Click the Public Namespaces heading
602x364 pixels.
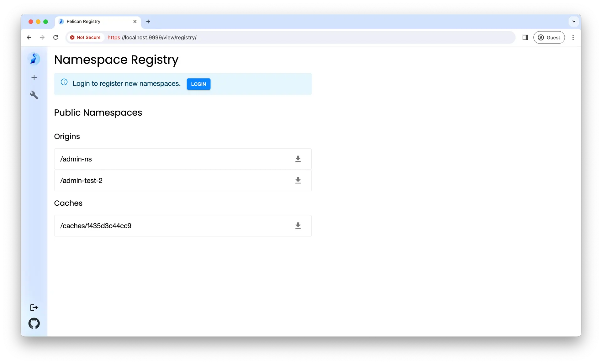point(98,113)
